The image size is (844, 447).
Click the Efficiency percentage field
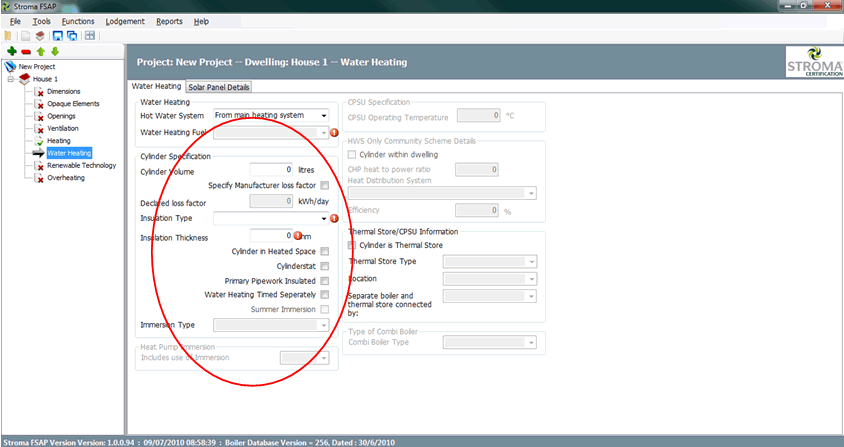pyautogui.click(x=477, y=210)
